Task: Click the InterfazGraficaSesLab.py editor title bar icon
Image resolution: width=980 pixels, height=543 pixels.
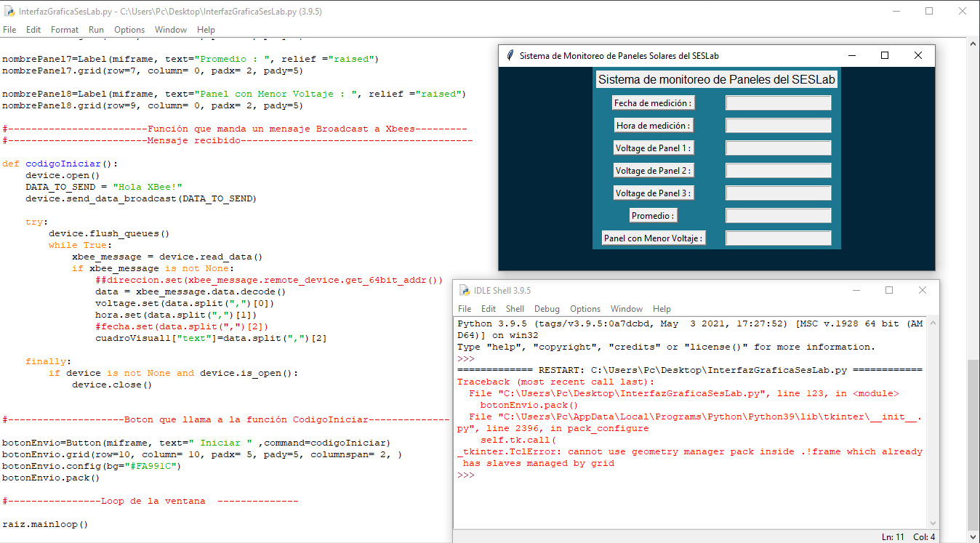Action: click(x=9, y=12)
